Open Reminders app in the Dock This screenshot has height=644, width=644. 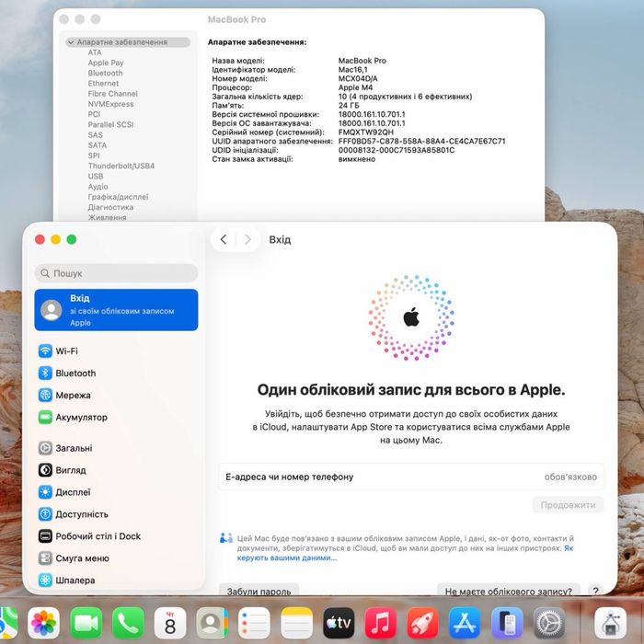(255, 623)
